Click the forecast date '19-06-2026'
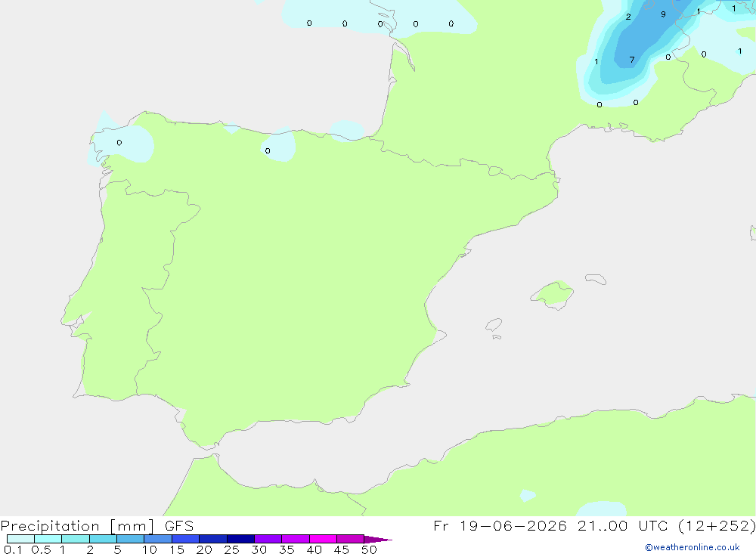This screenshot has height=554, width=756. coord(513,525)
